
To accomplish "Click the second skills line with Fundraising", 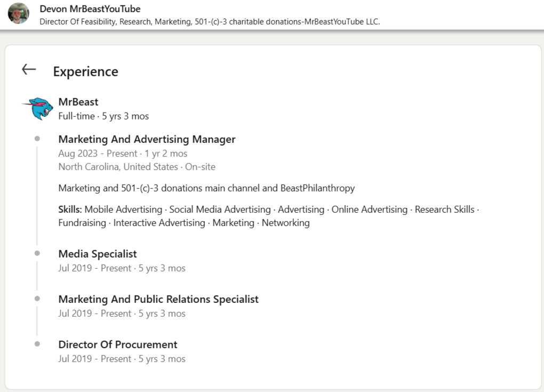I will [184, 223].
